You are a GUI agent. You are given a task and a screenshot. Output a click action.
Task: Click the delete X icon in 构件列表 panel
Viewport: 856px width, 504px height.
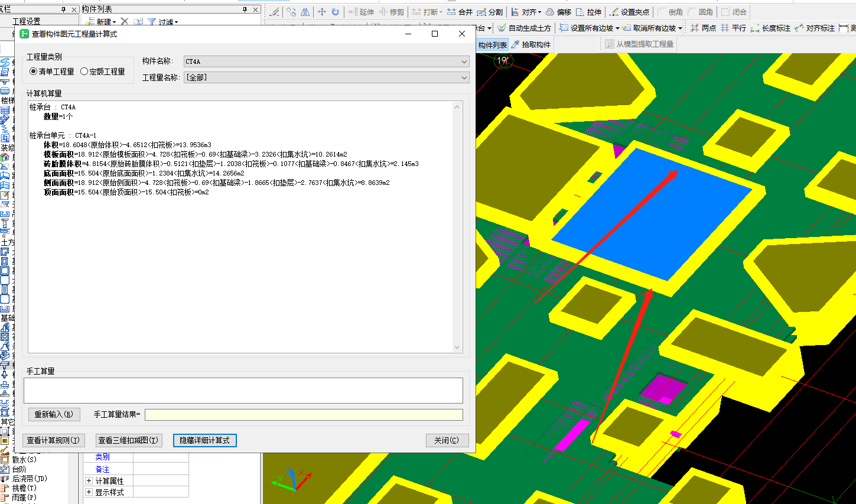click(x=124, y=22)
